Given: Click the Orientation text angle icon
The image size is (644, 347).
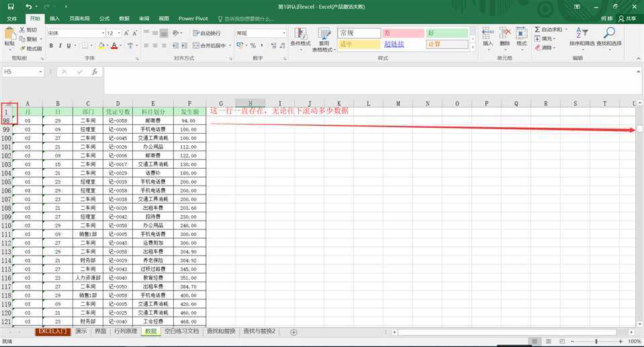Looking at the screenshot, I should click(x=175, y=33).
